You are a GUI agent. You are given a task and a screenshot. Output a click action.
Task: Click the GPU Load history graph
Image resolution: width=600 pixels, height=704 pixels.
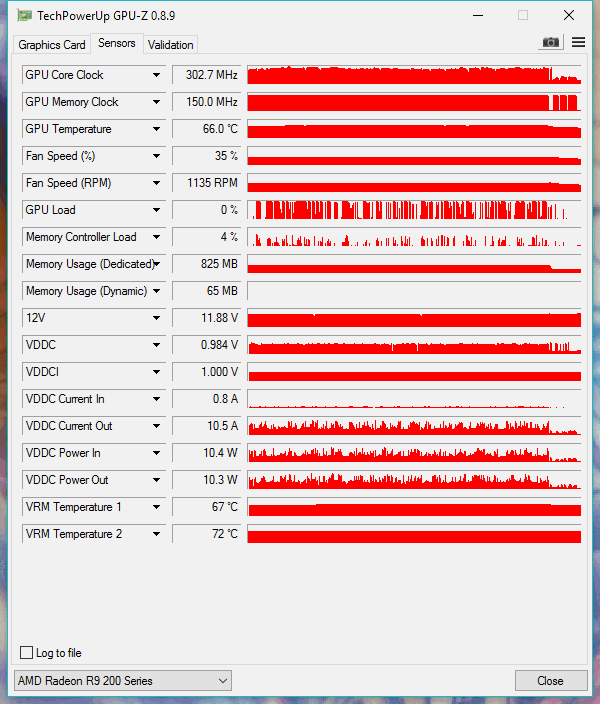(414, 210)
